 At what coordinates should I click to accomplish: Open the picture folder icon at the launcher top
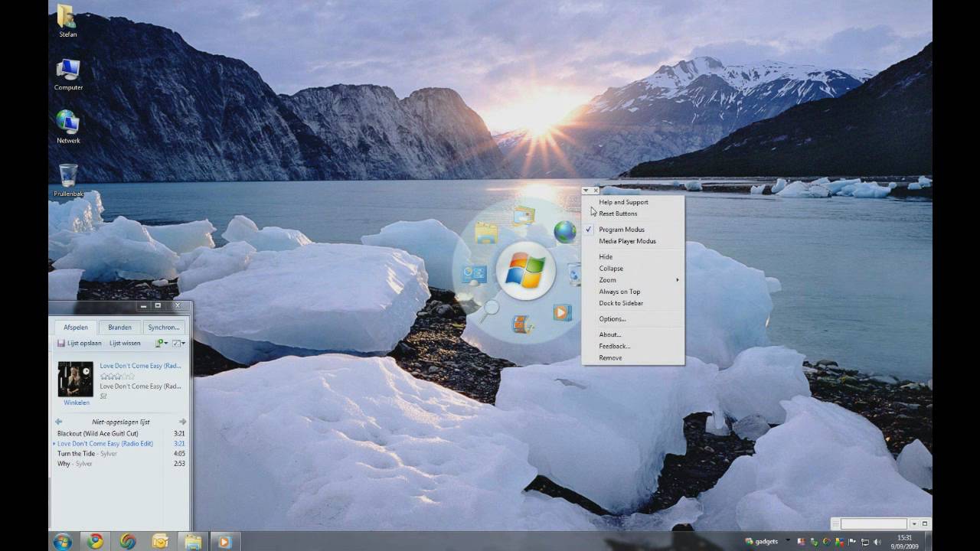pyautogui.click(x=524, y=216)
